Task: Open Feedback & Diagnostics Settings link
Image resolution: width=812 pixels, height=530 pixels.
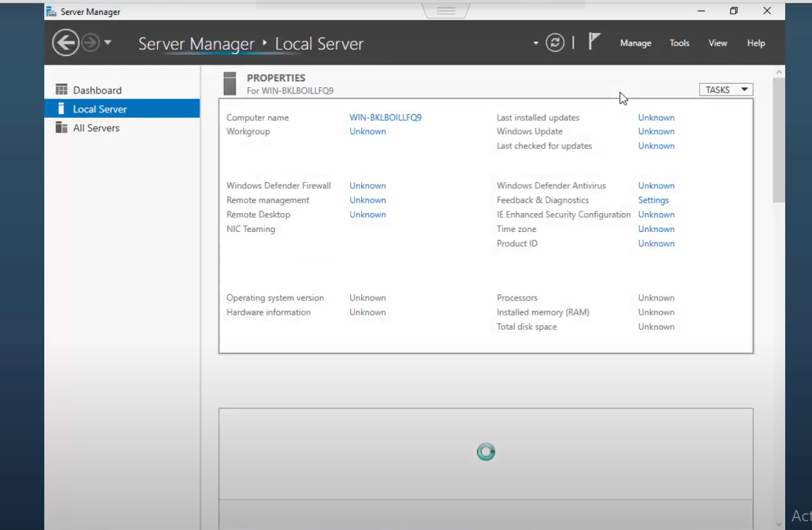Action: pyautogui.click(x=654, y=200)
